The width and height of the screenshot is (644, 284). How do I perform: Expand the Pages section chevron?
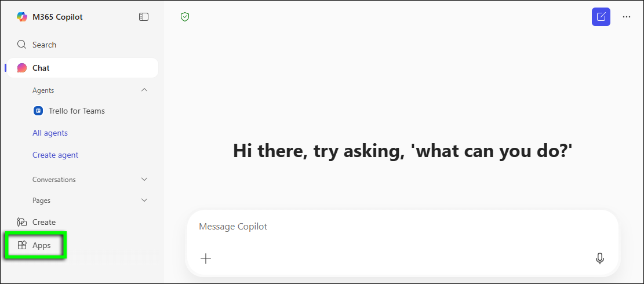144,201
